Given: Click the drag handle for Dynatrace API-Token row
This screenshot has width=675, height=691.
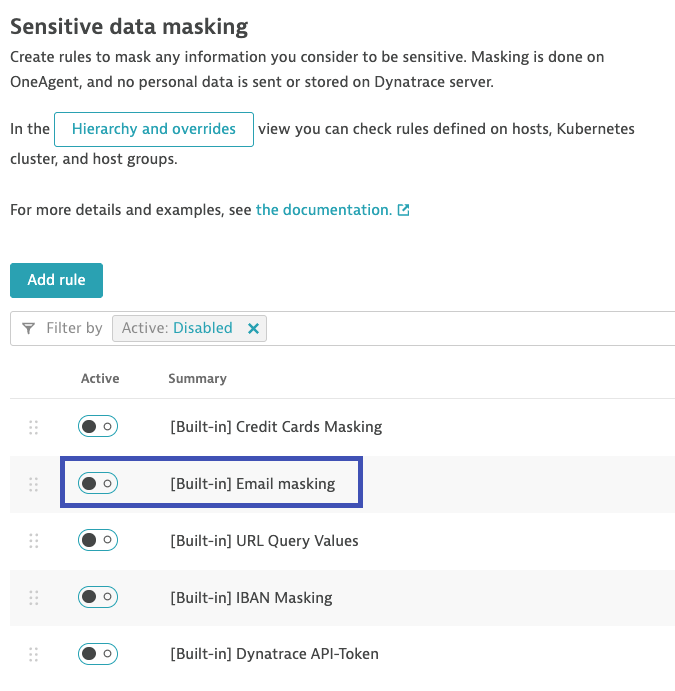Looking at the screenshot, I should [33, 654].
